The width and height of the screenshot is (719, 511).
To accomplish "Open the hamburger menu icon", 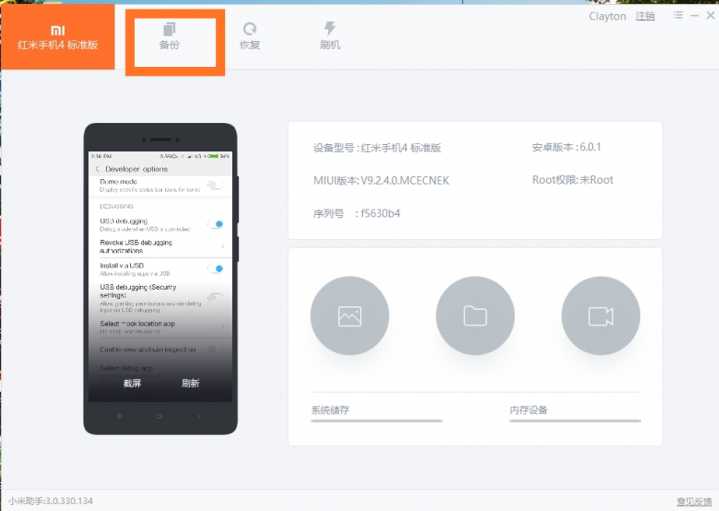I will pos(678,15).
